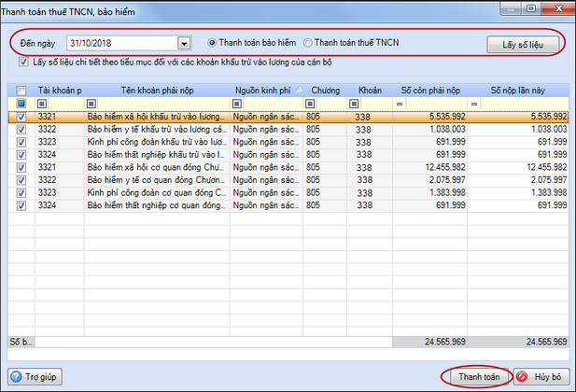Click the filter icon for Tên khoản phải nộp column
Screen dimensions: 576x392
click(x=91, y=104)
